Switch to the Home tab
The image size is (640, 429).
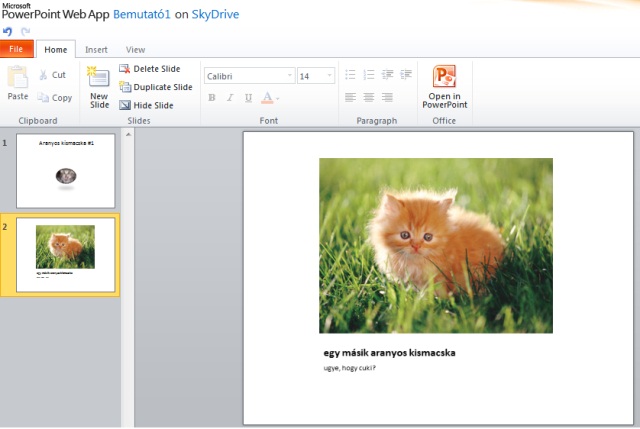[x=56, y=49]
